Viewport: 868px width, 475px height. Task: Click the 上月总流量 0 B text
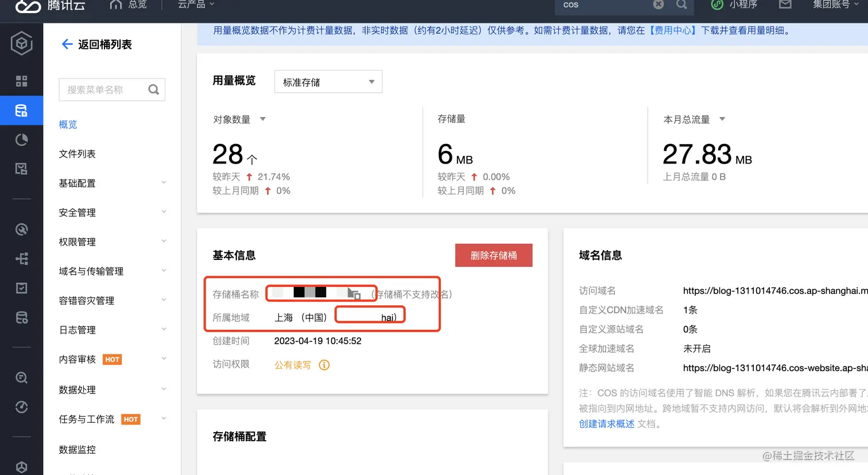(x=695, y=177)
